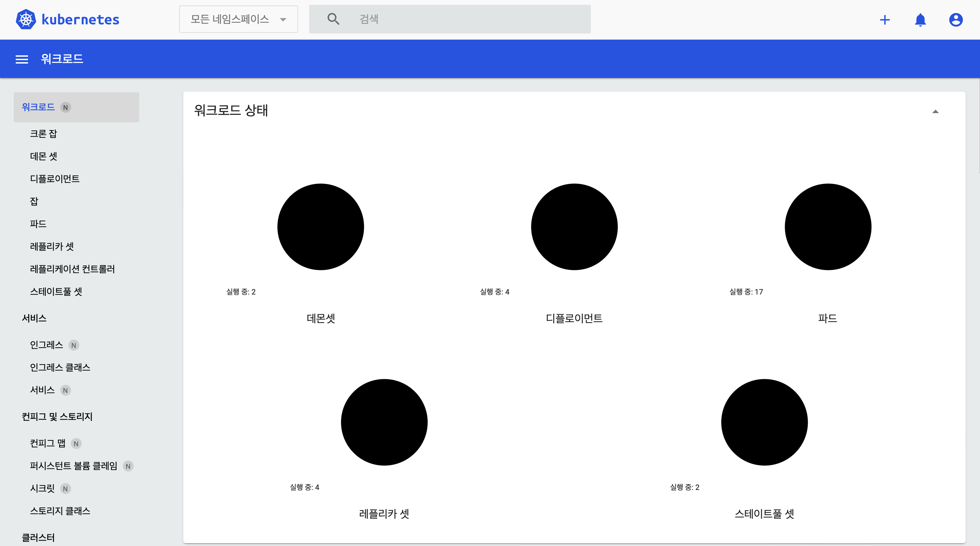Click the magnifier search icon

(333, 19)
